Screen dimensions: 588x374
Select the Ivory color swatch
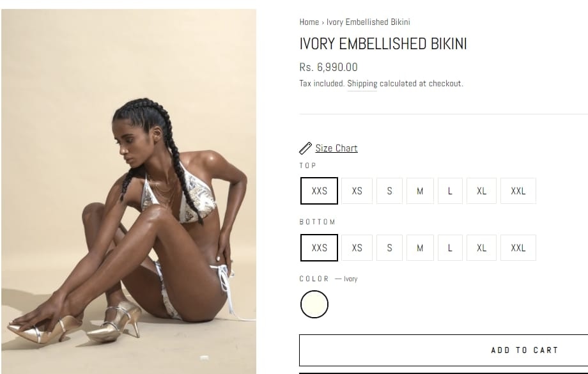(x=314, y=304)
